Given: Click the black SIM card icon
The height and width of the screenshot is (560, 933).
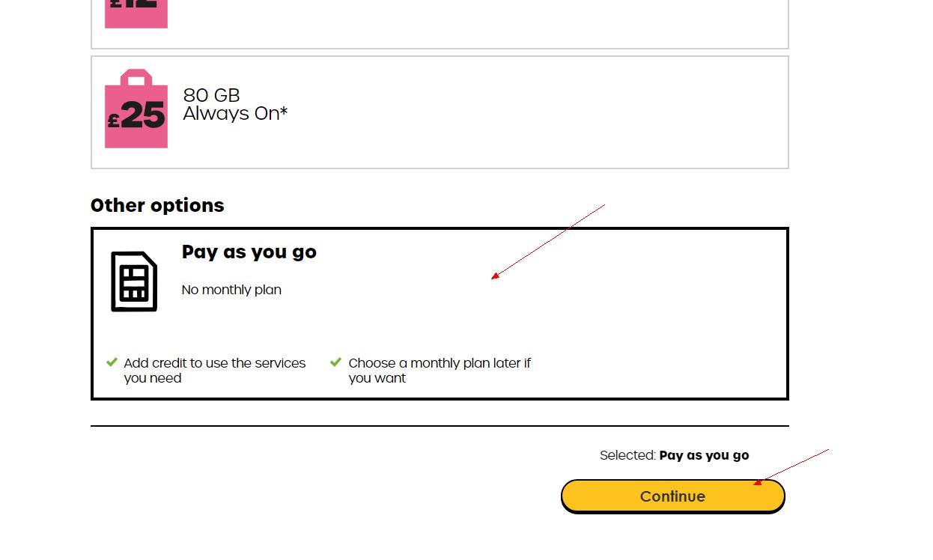Looking at the screenshot, I should pyautogui.click(x=134, y=281).
